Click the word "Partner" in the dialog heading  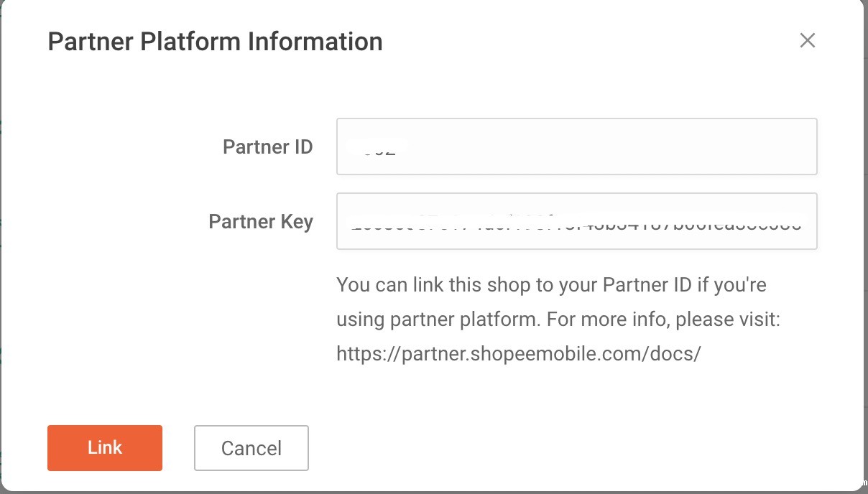pos(91,42)
